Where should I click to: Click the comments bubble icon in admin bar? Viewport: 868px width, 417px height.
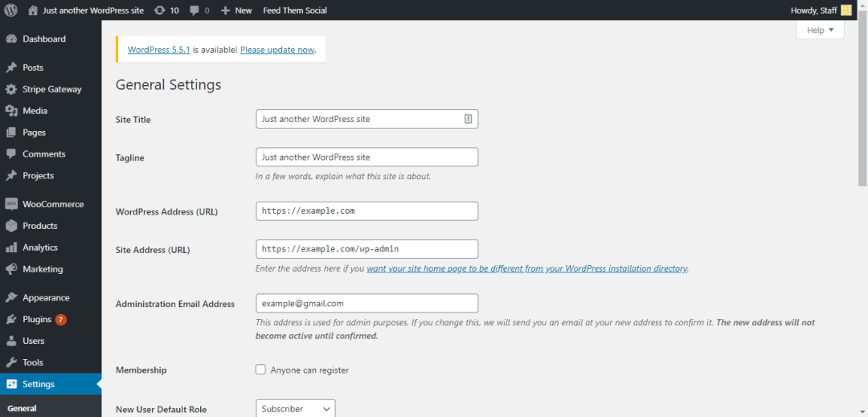[194, 10]
